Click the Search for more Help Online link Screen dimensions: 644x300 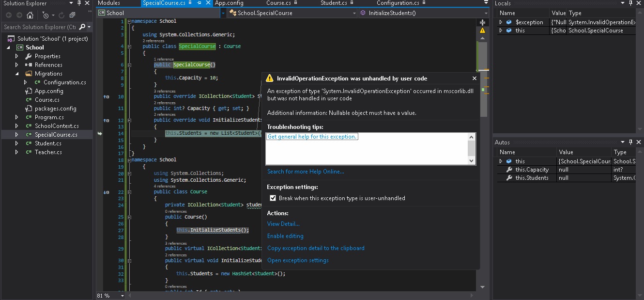click(x=306, y=172)
